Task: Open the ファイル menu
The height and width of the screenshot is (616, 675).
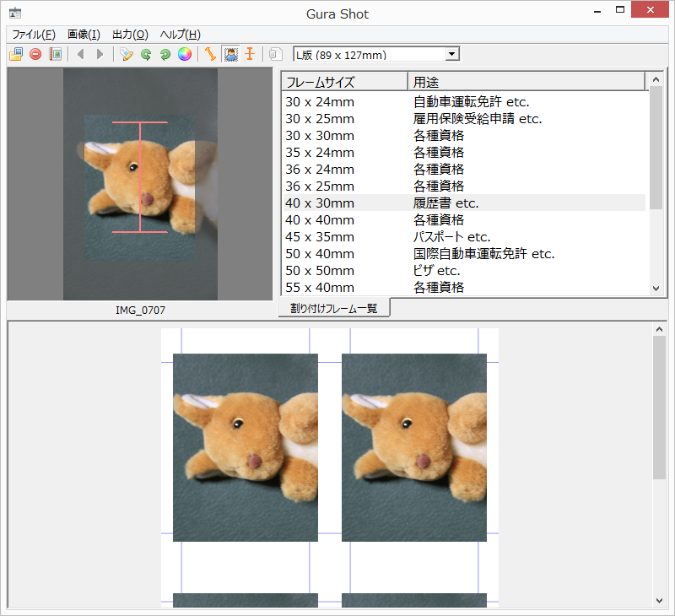Action: 31,35
